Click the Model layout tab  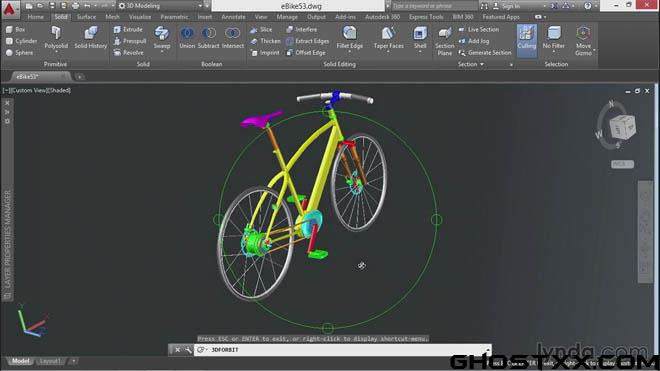tap(20, 361)
